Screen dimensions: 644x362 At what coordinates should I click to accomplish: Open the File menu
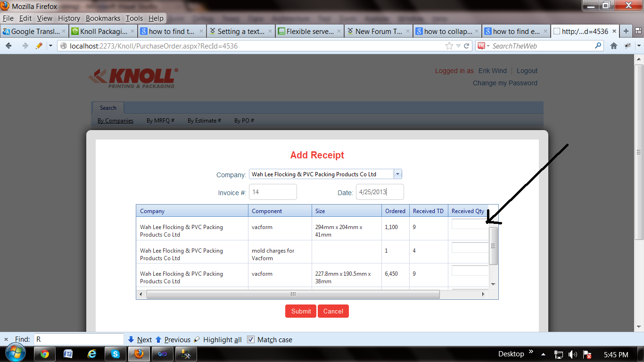(8, 18)
